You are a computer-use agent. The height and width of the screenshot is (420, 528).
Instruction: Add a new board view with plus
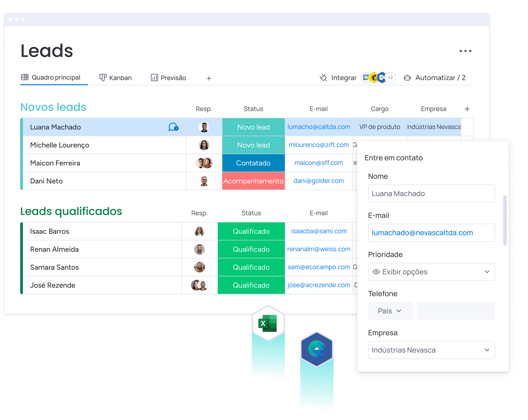pyautogui.click(x=209, y=78)
